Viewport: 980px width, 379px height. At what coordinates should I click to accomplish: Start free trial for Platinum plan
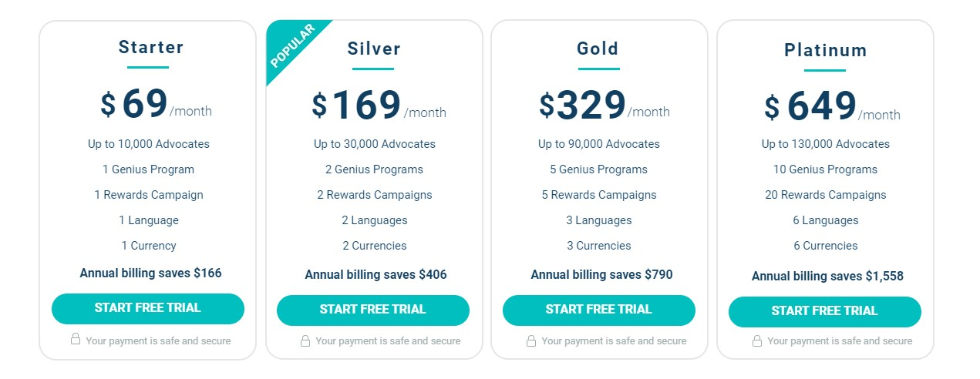tap(825, 311)
